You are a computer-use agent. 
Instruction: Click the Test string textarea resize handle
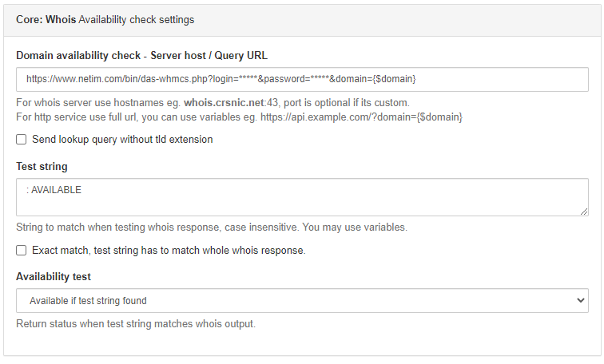click(x=583, y=212)
